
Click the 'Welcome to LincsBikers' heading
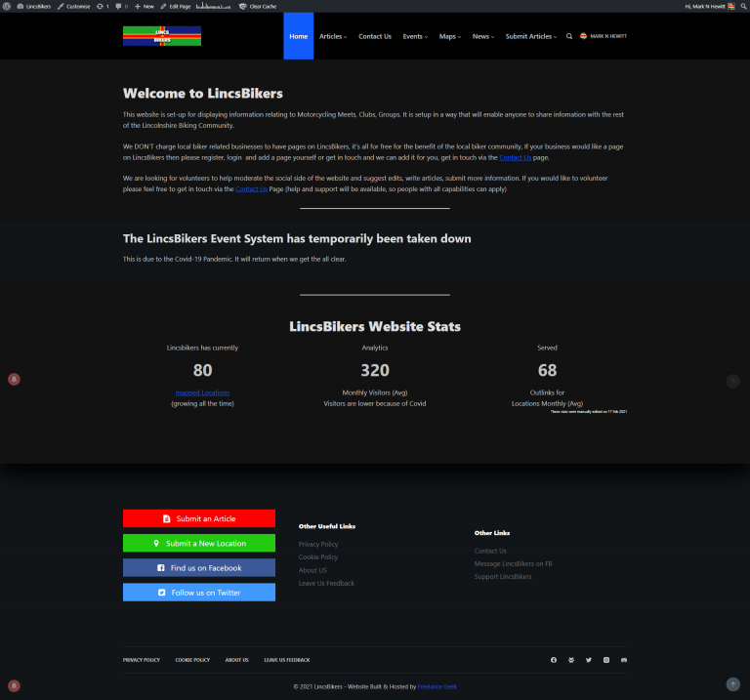pyautogui.click(x=203, y=94)
